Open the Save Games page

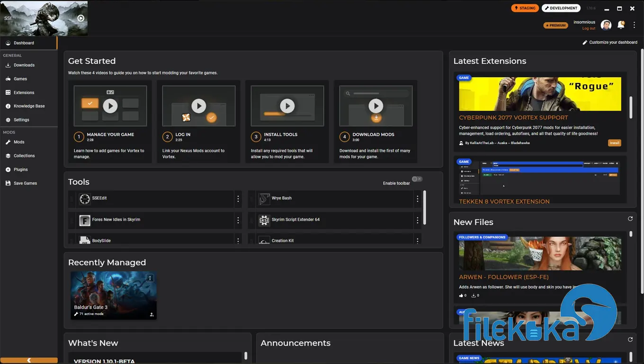pos(28,183)
